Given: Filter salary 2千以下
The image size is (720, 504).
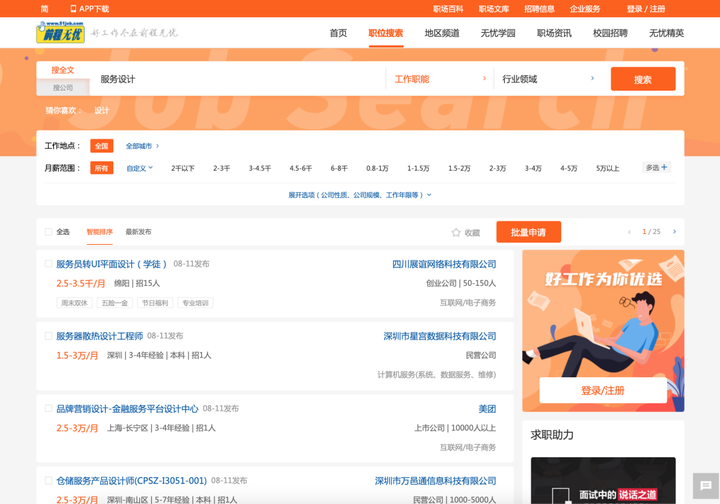Looking at the screenshot, I should click(183, 168).
